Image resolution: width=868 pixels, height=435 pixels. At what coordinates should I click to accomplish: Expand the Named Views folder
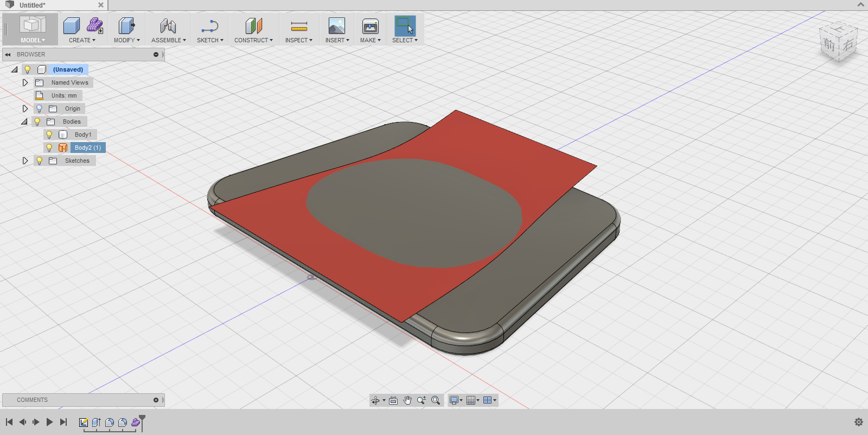click(25, 82)
